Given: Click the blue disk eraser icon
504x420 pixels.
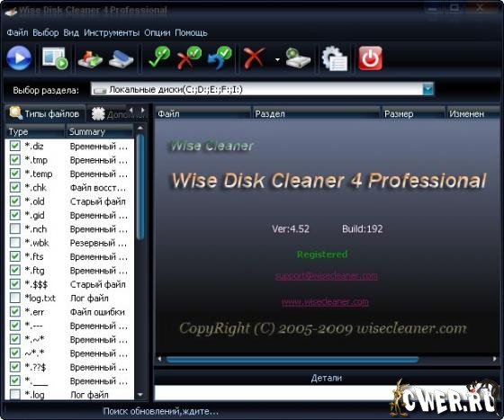Looking at the screenshot, I should tap(121, 58).
